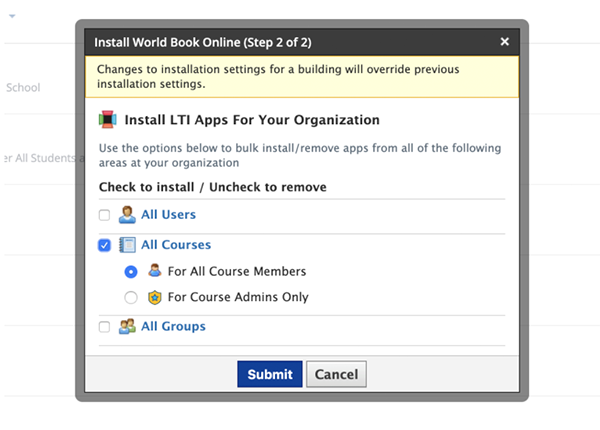Click the yellow override settings warning message
The image size is (600, 430).
[302, 77]
